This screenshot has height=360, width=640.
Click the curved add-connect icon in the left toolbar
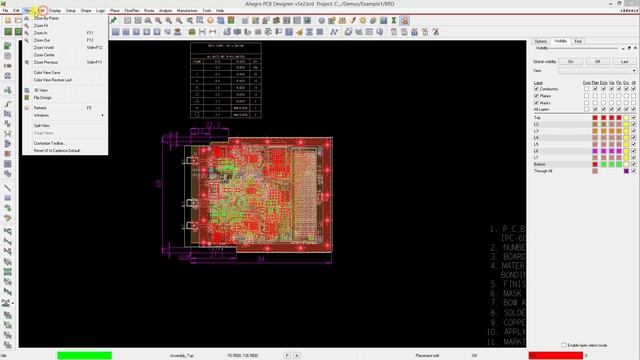[7, 104]
